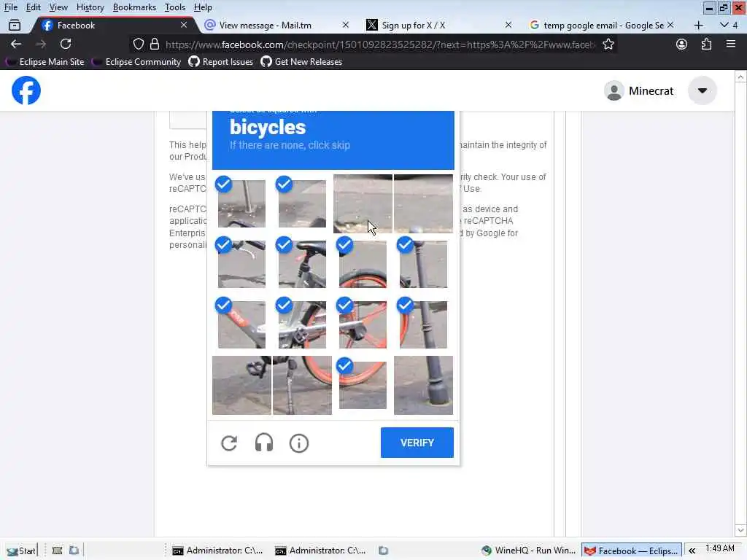Open the History menu
747x560 pixels.
coord(90,7)
